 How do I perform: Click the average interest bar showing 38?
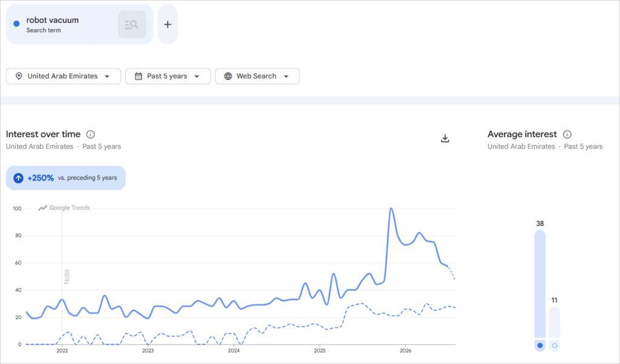point(539,284)
